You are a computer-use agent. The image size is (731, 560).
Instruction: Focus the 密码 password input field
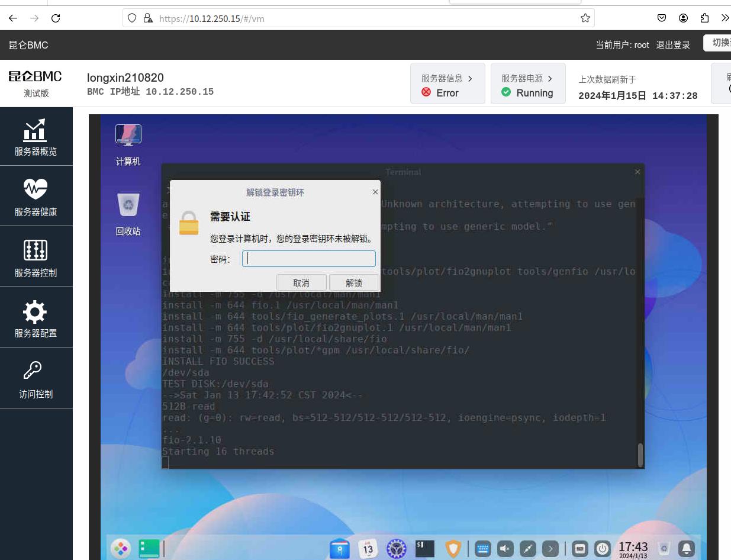pyautogui.click(x=309, y=259)
